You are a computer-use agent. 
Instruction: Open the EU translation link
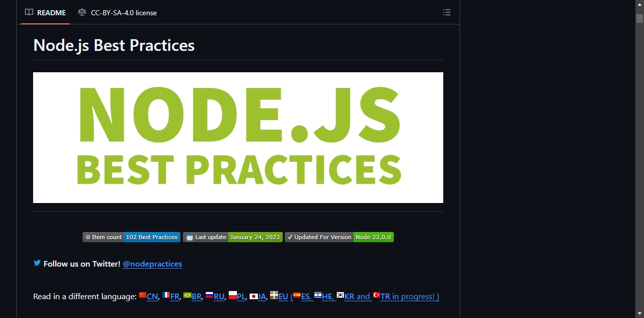click(283, 297)
